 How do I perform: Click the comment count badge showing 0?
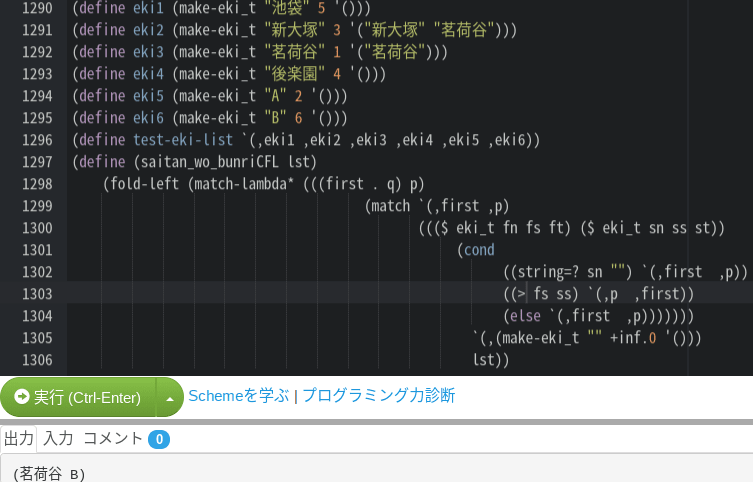click(159, 439)
